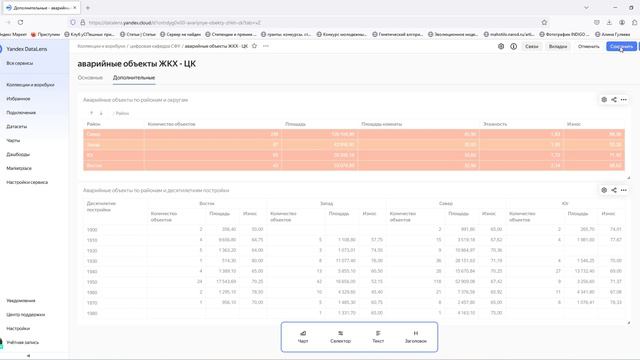
Task: Open dashboard settings gear icon in header
Action: point(501,47)
